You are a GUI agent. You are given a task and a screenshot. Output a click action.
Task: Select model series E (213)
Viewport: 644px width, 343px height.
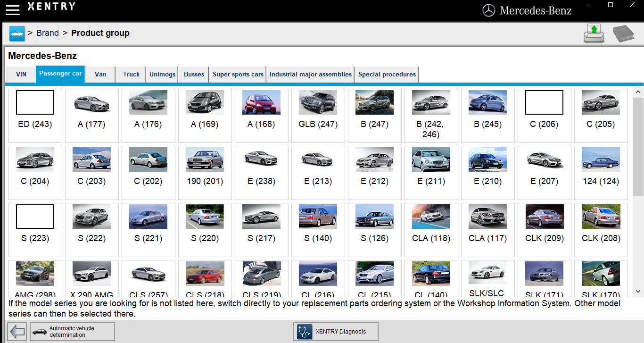coord(318,173)
